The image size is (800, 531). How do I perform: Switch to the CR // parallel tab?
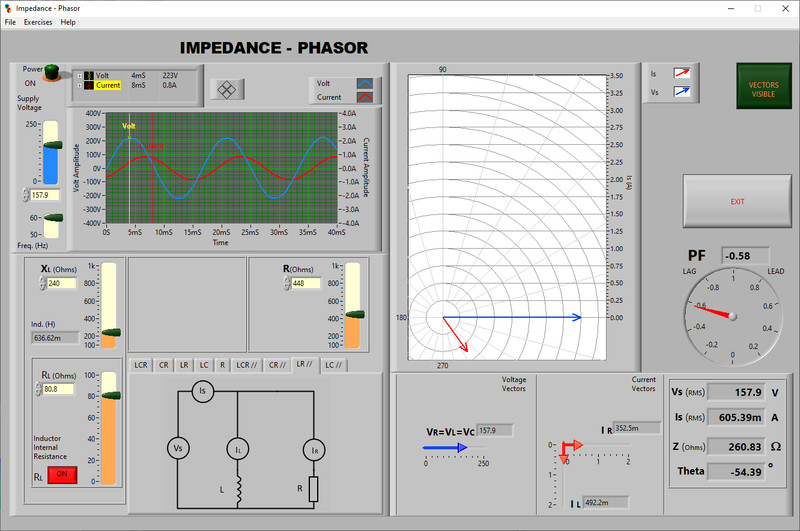point(277,365)
